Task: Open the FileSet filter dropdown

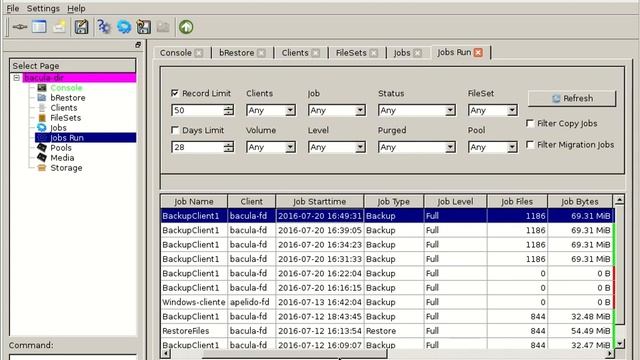Action: (493, 110)
